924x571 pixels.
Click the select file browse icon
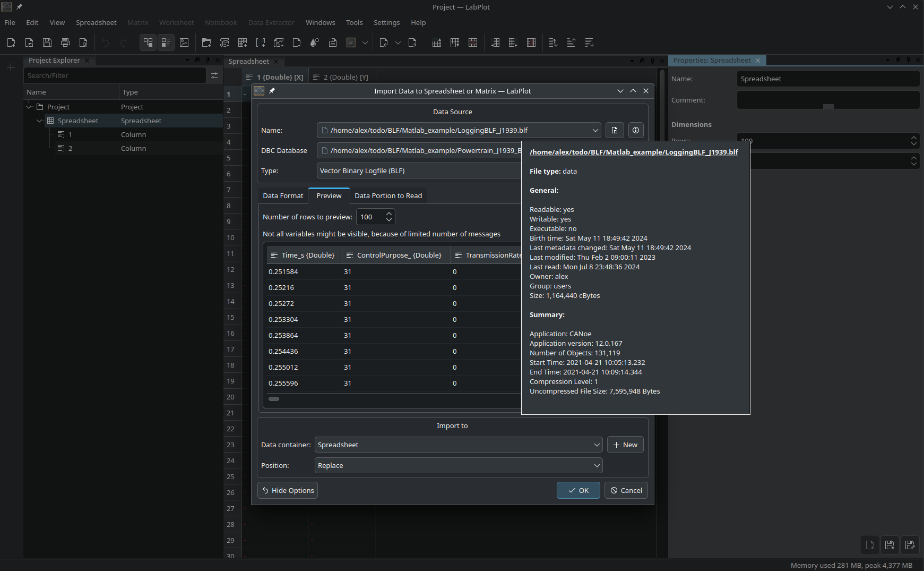tap(614, 130)
